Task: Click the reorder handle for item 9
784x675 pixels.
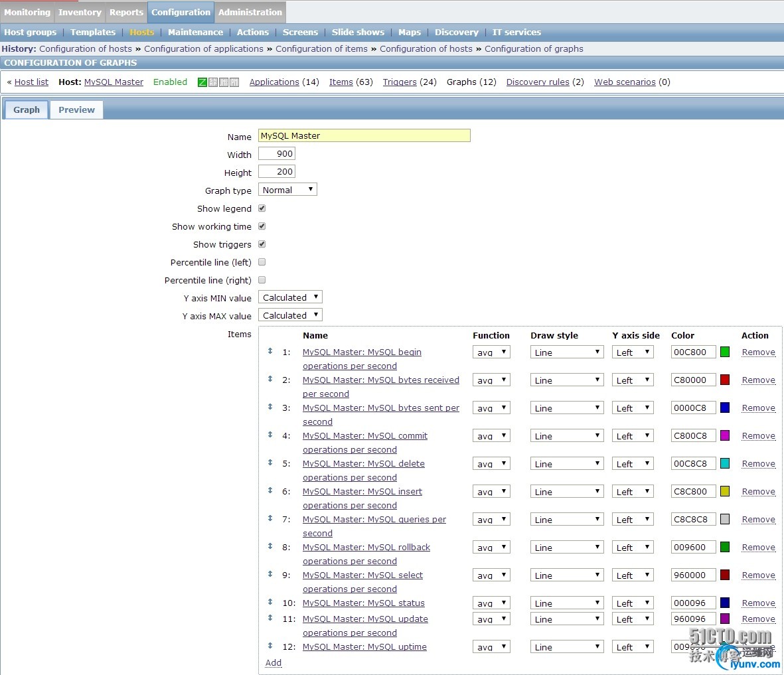Action: pos(270,575)
